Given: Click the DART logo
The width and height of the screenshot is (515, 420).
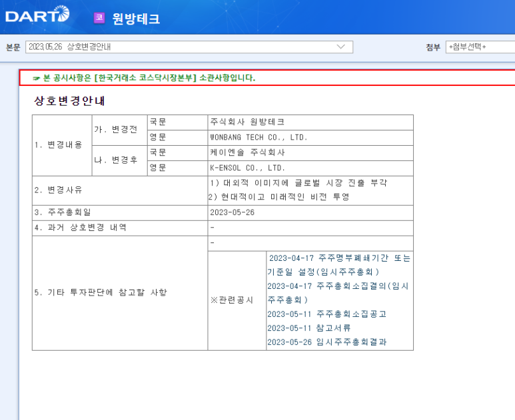Looking at the screenshot, I should [37, 14].
